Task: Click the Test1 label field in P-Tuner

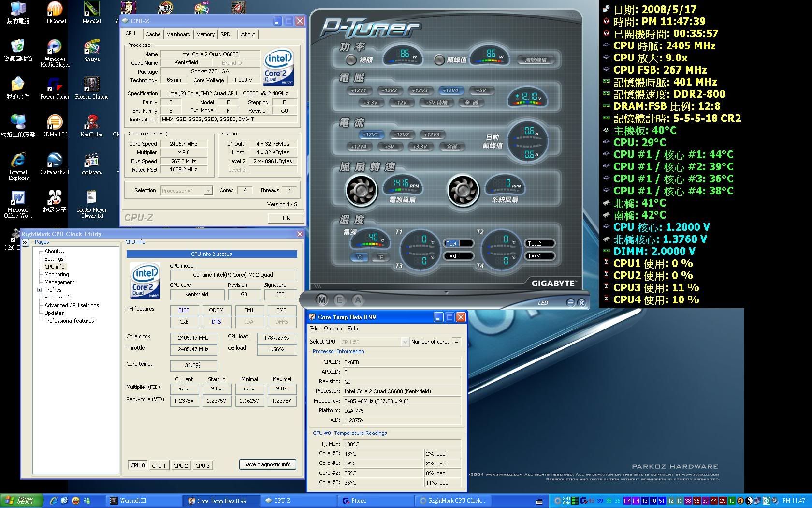Action: click(458, 243)
